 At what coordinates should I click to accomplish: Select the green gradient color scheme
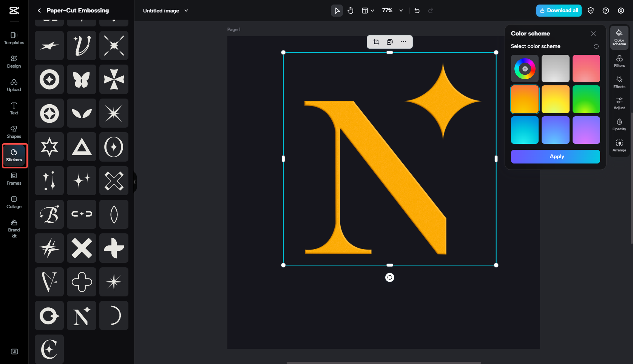[586, 99]
